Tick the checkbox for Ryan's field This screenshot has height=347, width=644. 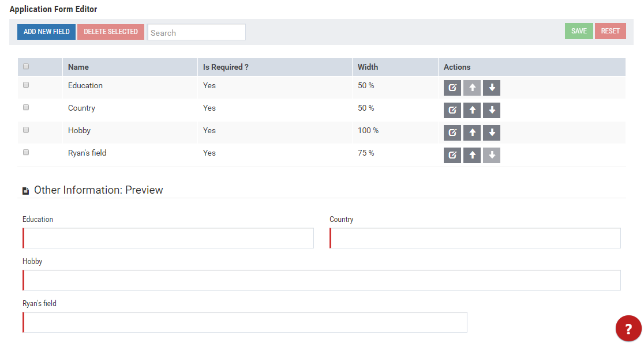click(26, 152)
